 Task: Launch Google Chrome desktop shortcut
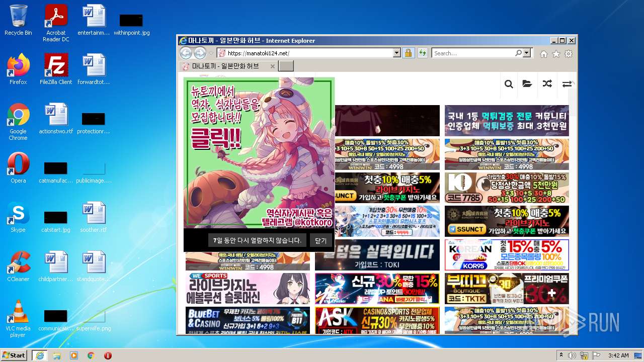18,122
